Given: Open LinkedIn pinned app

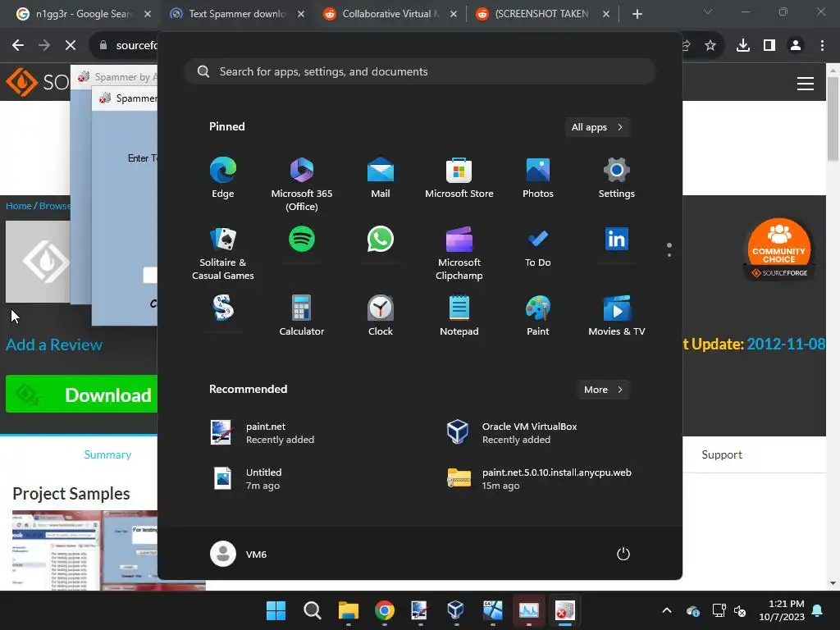Looking at the screenshot, I should (617, 239).
